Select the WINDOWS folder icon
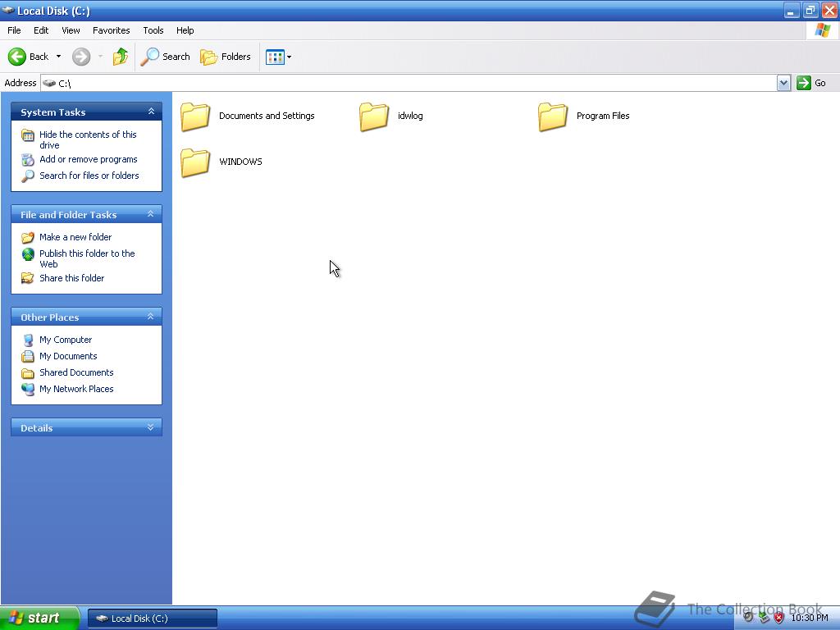Image resolution: width=840 pixels, height=630 pixels. click(x=195, y=162)
